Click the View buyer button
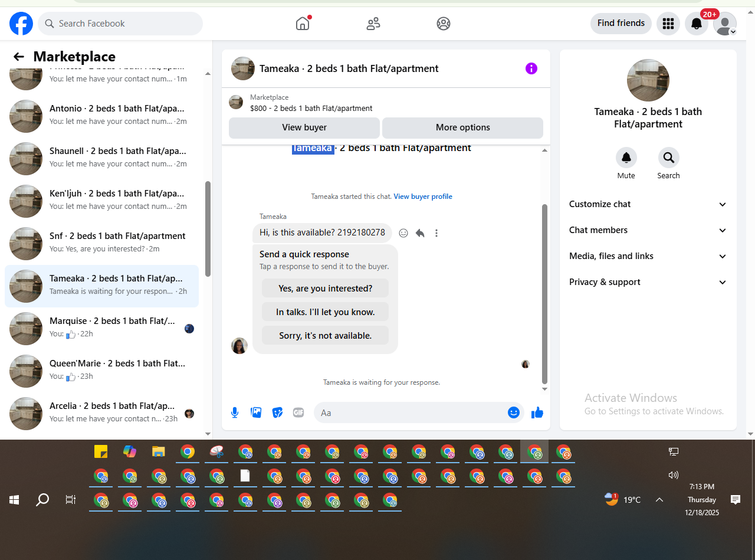 (304, 127)
